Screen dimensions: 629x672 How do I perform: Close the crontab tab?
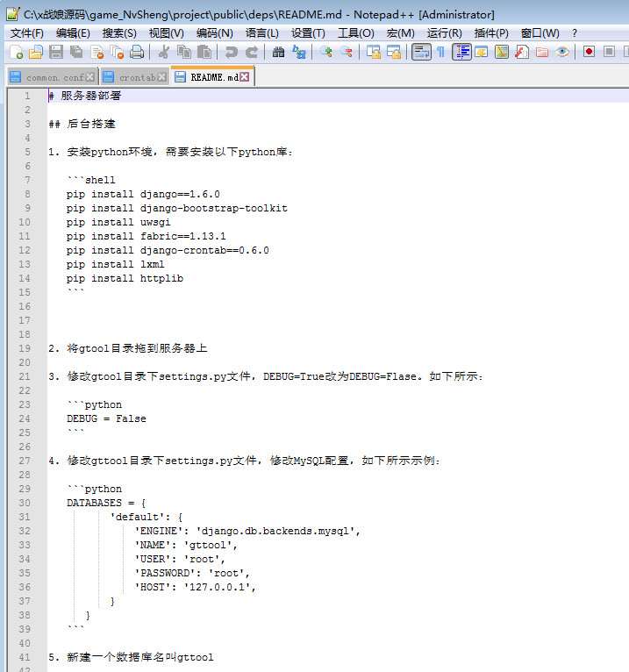click(161, 77)
